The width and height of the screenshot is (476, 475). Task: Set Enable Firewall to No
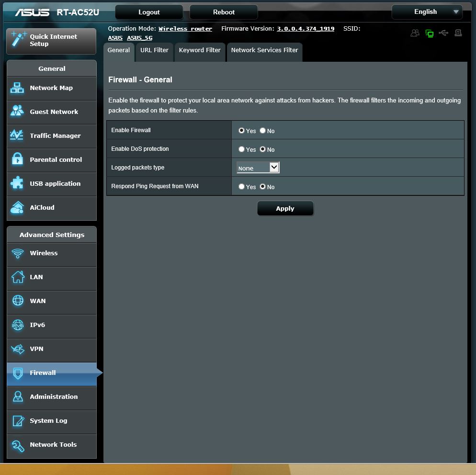[x=262, y=130]
